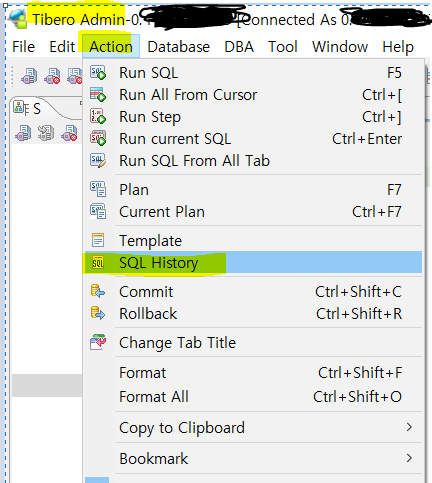Image resolution: width=432 pixels, height=483 pixels.
Task: Select Change Tab Title
Action: point(253,343)
